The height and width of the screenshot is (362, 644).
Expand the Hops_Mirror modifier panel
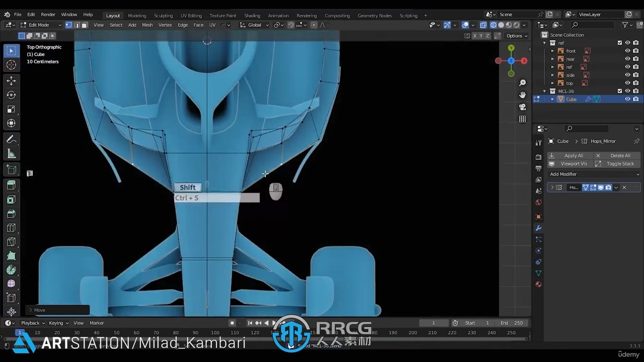click(552, 188)
